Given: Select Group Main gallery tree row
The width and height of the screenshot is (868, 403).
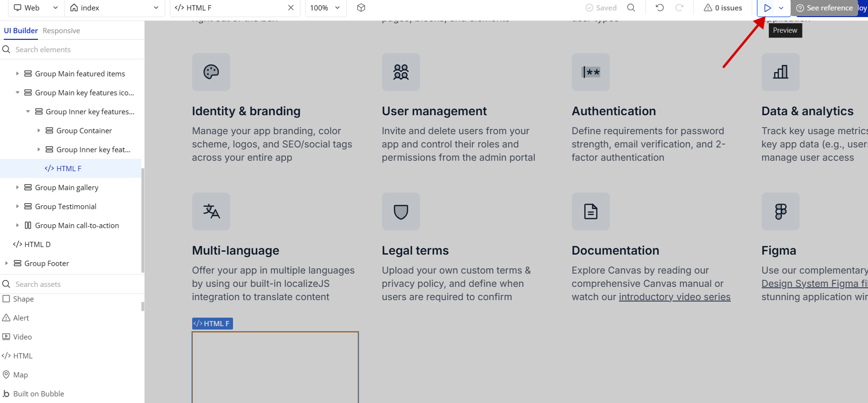Looking at the screenshot, I should tap(71, 187).
